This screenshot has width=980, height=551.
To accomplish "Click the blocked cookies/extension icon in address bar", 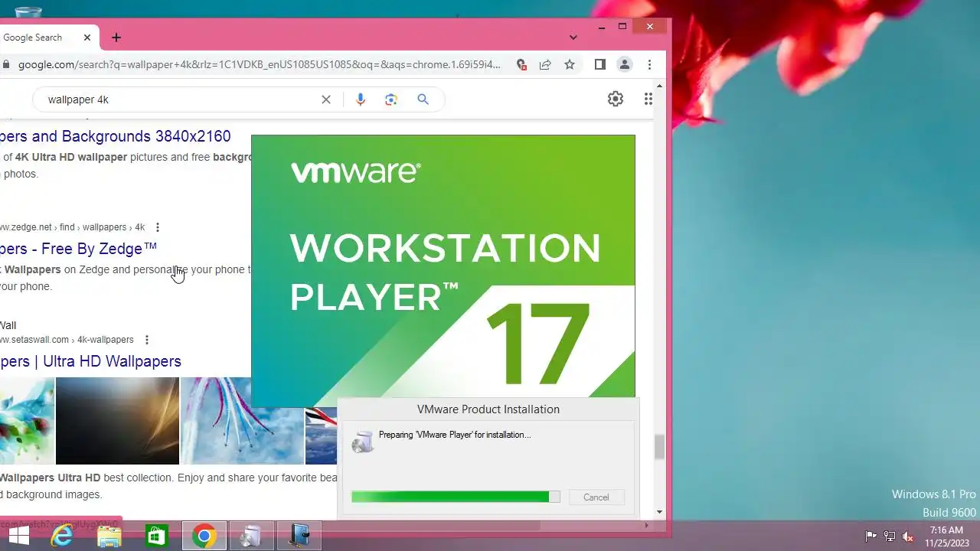I will pos(521,65).
